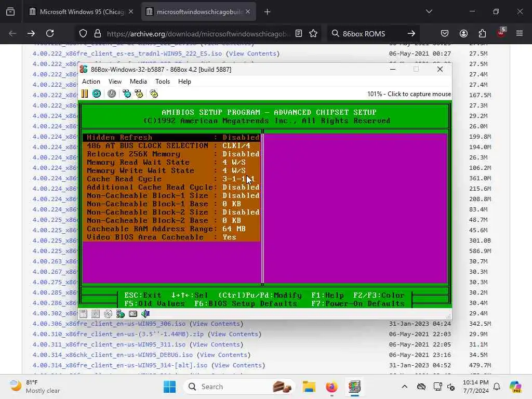Trigger ACPI shutdown in 86Box toolbar
This screenshot has width=532, height=399.
[x=112, y=94]
